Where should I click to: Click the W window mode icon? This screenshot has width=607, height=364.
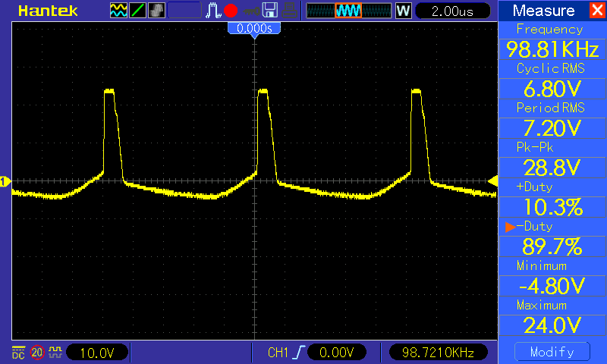tap(403, 11)
